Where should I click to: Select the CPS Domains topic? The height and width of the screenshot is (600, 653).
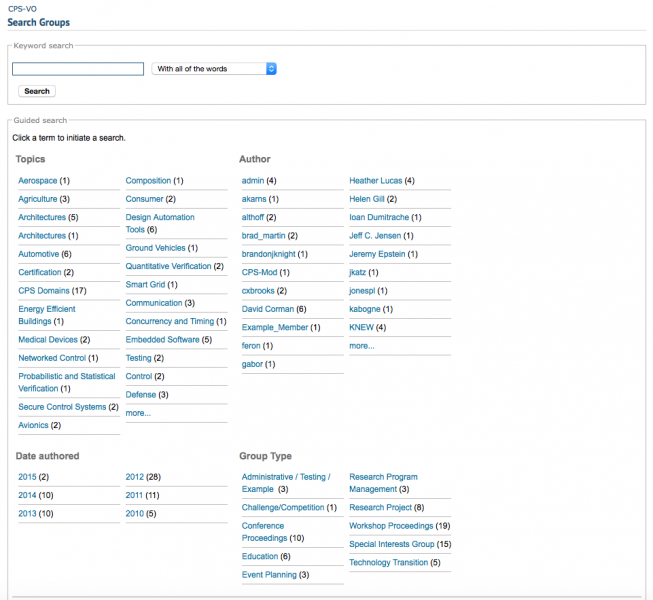click(x=44, y=291)
